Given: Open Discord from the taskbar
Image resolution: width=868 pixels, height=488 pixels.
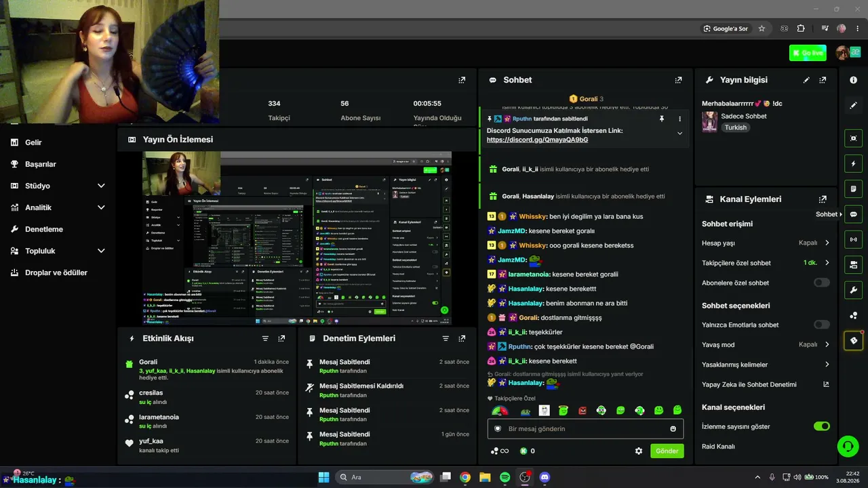Looking at the screenshot, I should (x=544, y=477).
